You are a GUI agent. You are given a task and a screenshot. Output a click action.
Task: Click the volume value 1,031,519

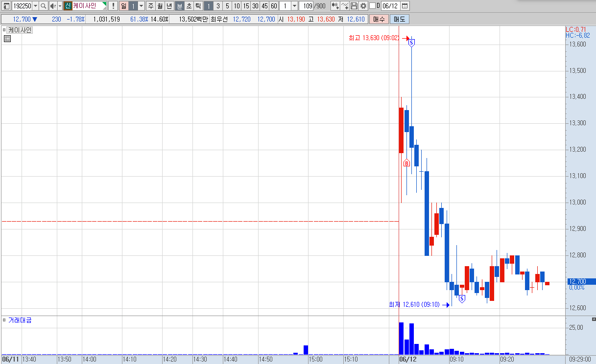coord(107,19)
